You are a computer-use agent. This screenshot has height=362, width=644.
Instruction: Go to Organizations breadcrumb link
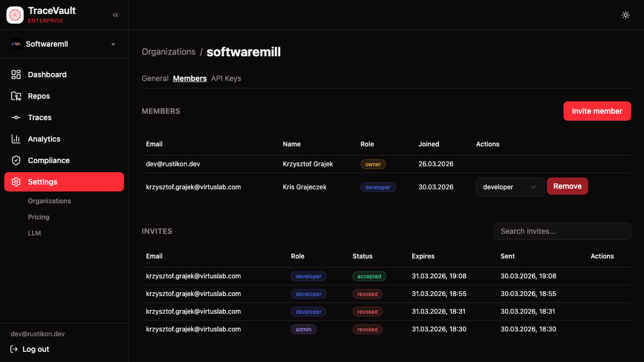[169, 52]
